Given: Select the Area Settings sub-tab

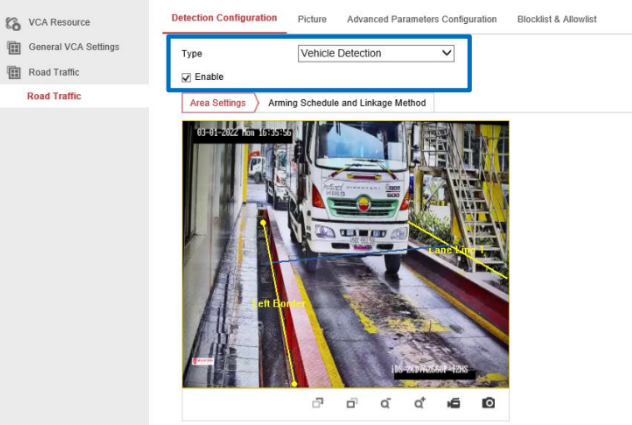Looking at the screenshot, I should [217, 103].
